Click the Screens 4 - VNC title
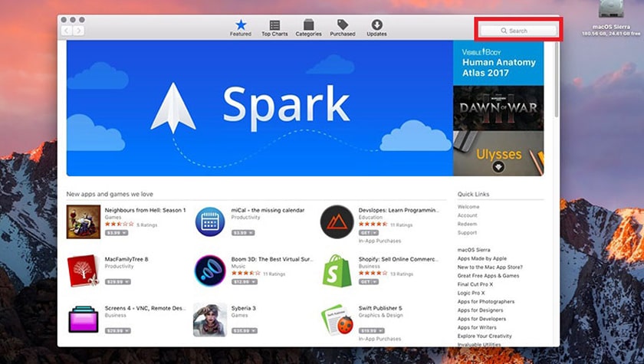The height and width of the screenshot is (364, 644). (x=146, y=308)
